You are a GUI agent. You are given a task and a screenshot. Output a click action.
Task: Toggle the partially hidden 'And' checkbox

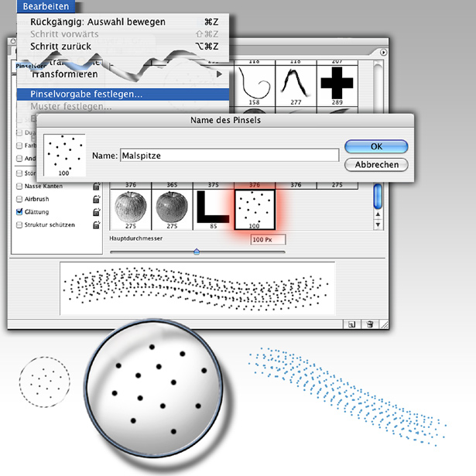pyautogui.click(x=19, y=159)
